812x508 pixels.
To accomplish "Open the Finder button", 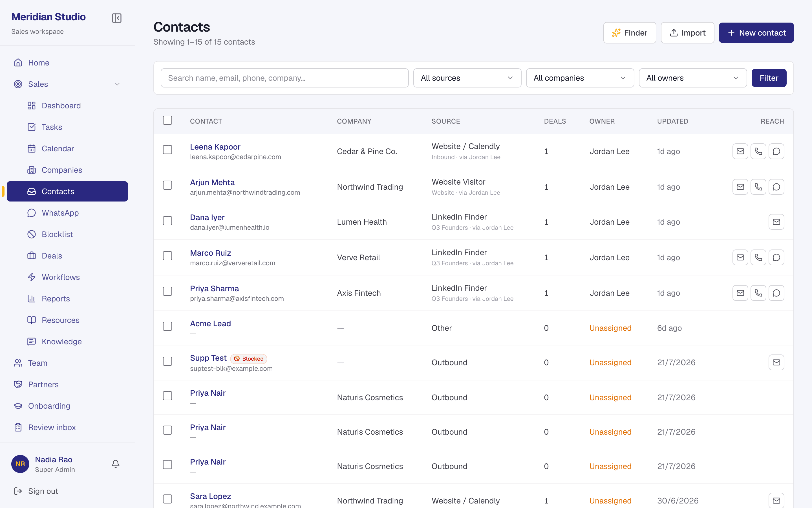I will [630, 32].
